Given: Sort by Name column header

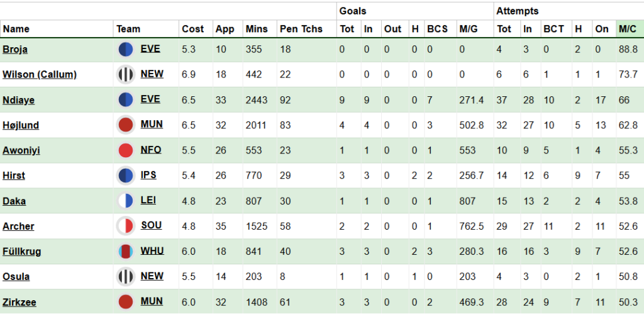Looking at the screenshot, I should (16, 29).
